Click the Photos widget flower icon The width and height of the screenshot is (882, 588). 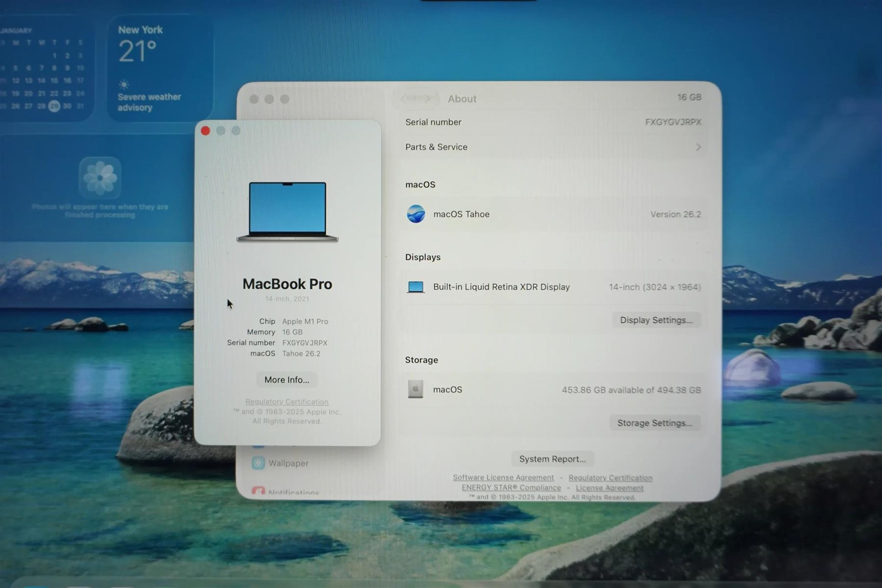100,178
